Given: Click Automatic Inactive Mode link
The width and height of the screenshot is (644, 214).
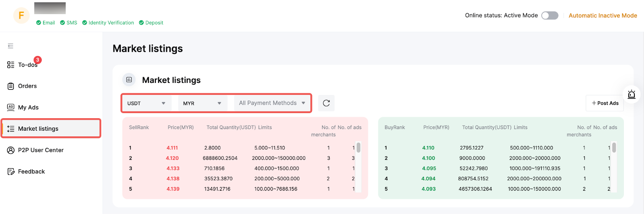Looking at the screenshot, I should (603, 16).
